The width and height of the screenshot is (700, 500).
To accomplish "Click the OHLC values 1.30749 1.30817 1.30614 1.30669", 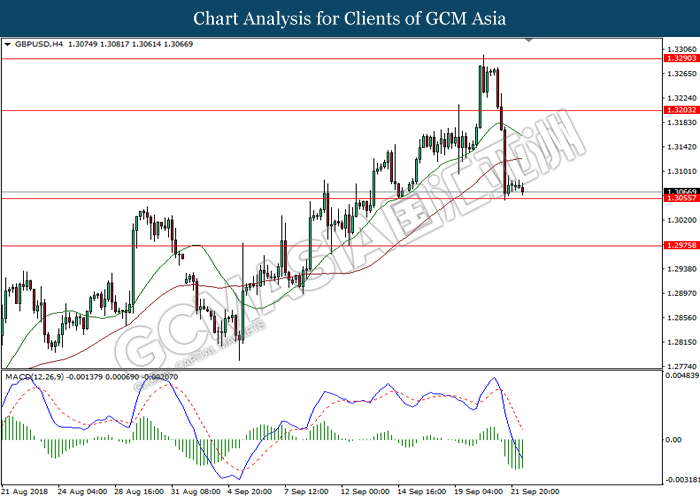I will pos(130,44).
